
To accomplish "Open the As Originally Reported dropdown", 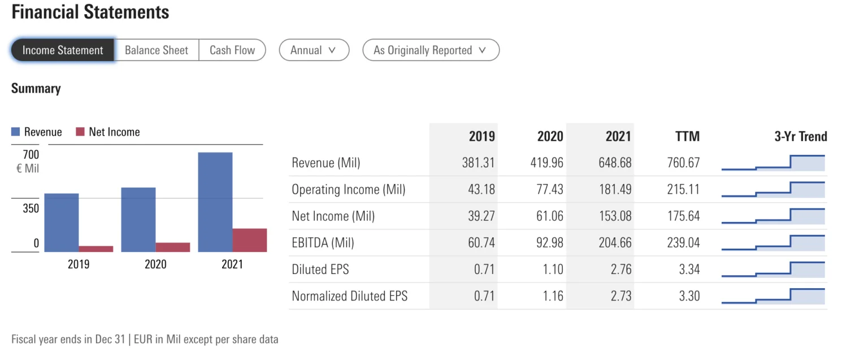I will click(430, 50).
